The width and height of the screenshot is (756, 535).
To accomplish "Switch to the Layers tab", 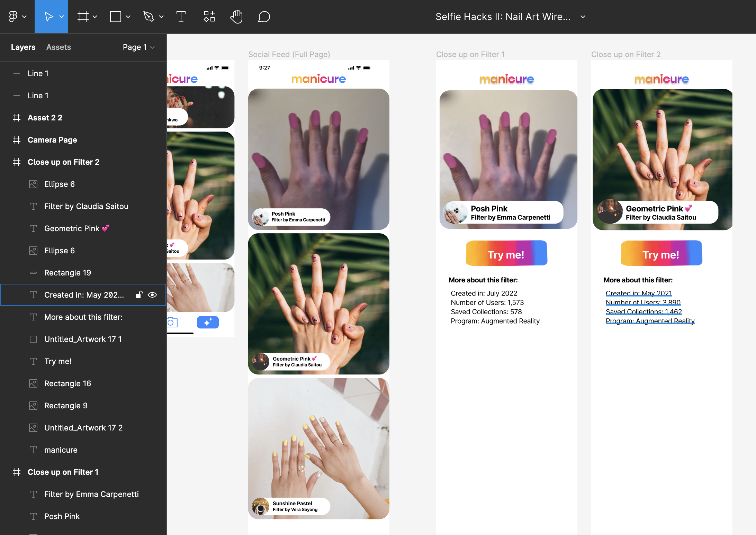I will pos(23,47).
